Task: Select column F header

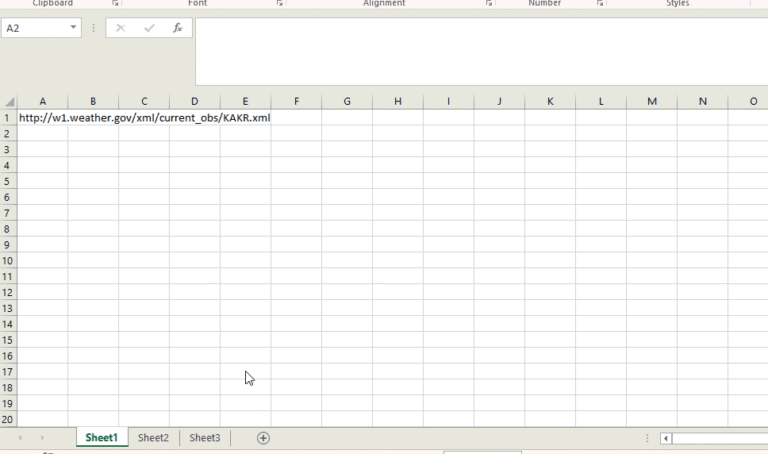Action: click(296, 101)
